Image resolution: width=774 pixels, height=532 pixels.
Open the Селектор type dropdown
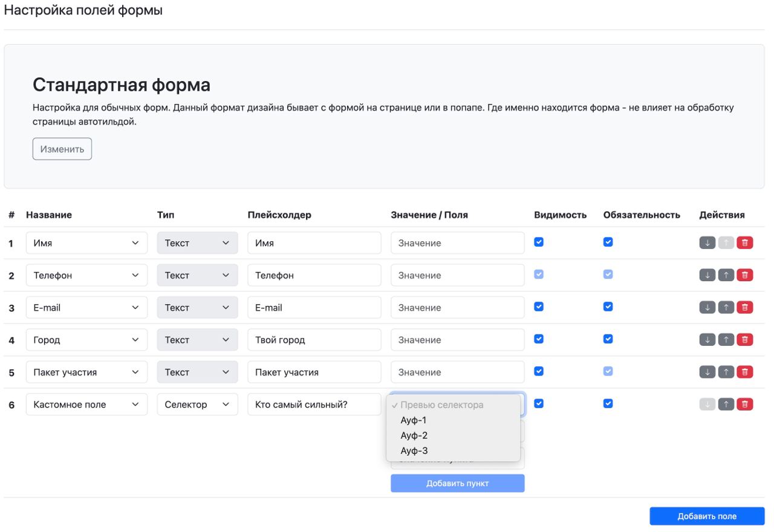197,404
